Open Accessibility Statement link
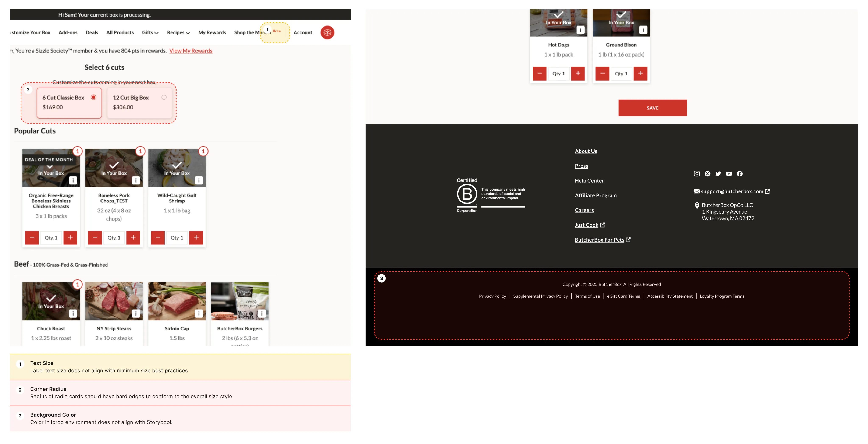 pyautogui.click(x=670, y=296)
